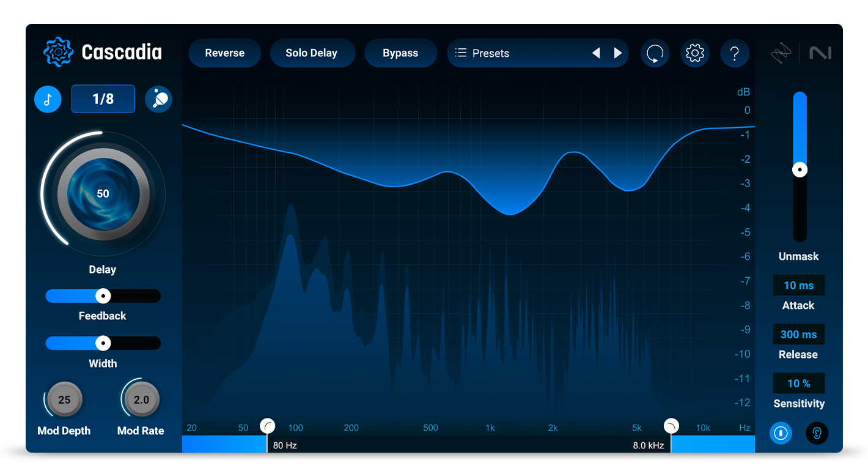The image size is (868, 471).
Task: Click the Feedback slider handle
Action: pos(103,296)
